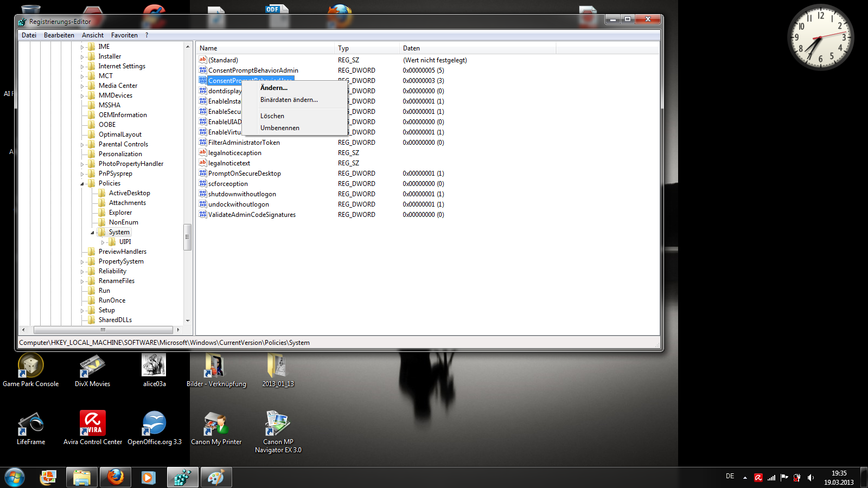Open the Ansicht menu

pyautogui.click(x=93, y=35)
